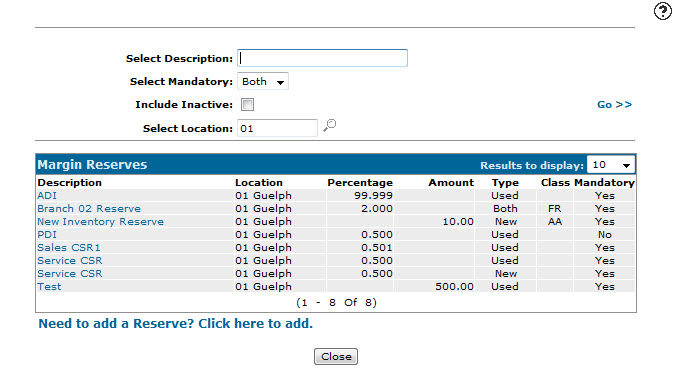This screenshot has height=370, width=673.
Task: Click the FR class cell
Action: (555, 209)
